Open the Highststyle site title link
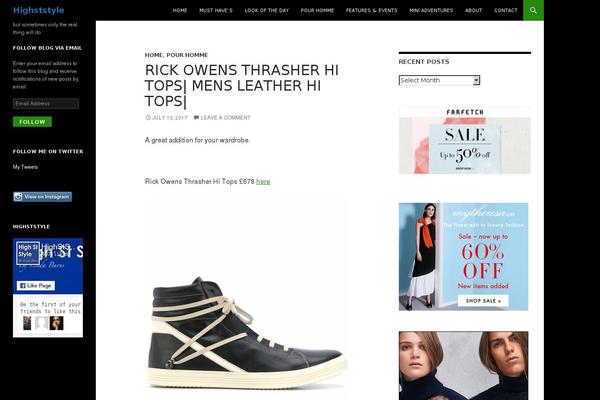The image size is (600, 400). [x=39, y=10]
